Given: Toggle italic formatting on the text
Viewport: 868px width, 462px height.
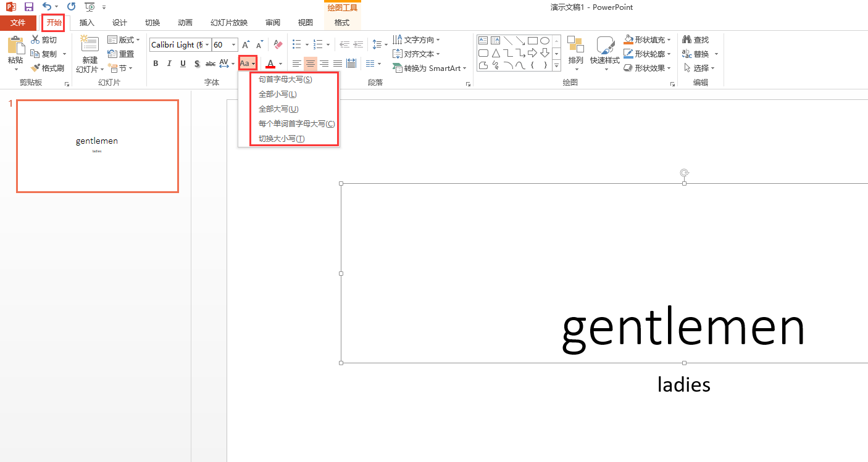Looking at the screenshot, I should tap(169, 64).
